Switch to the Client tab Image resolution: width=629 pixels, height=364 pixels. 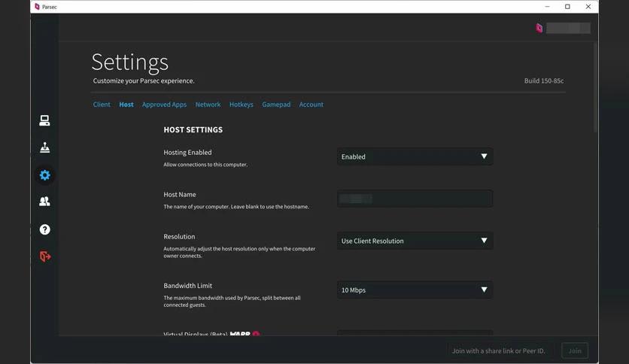coord(102,105)
